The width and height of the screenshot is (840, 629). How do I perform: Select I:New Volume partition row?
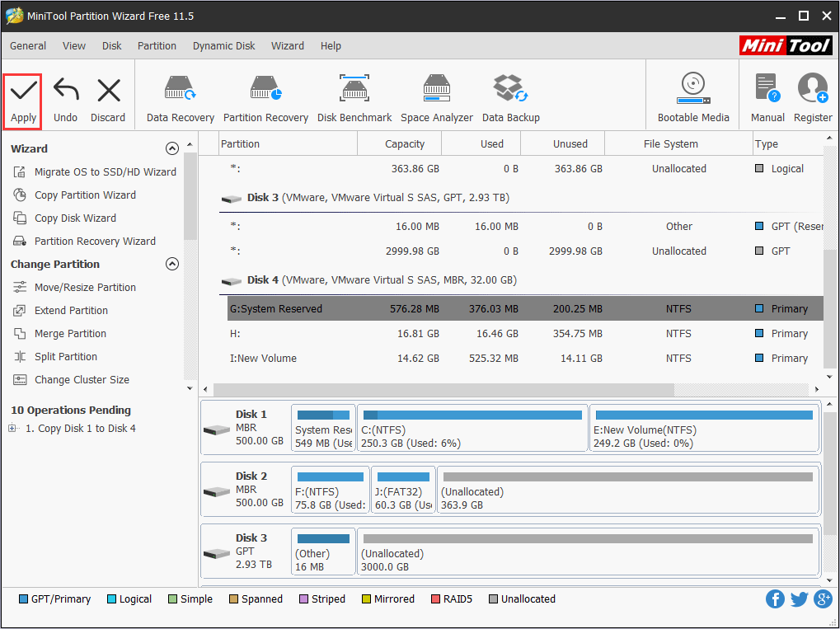click(525, 358)
